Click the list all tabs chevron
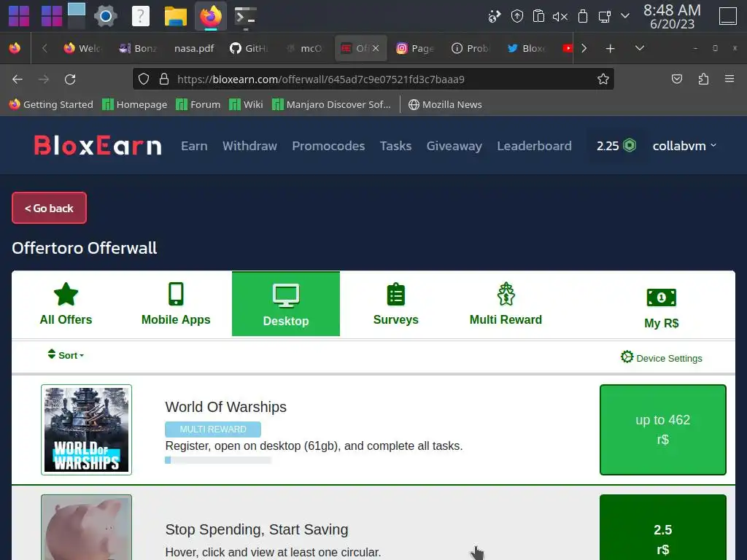Screen dimensions: 747x560 pyautogui.click(x=640, y=48)
